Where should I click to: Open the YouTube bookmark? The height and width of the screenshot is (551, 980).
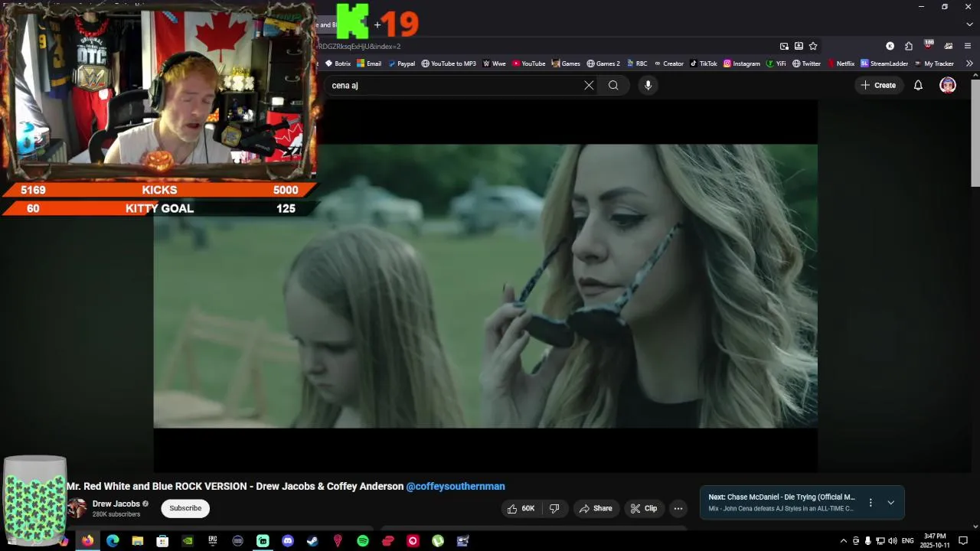(529, 64)
